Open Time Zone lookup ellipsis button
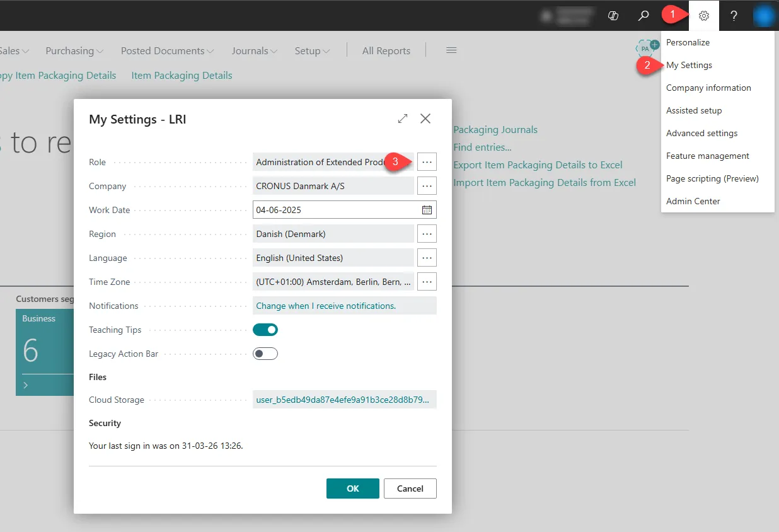779x532 pixels. coord(427,282)
